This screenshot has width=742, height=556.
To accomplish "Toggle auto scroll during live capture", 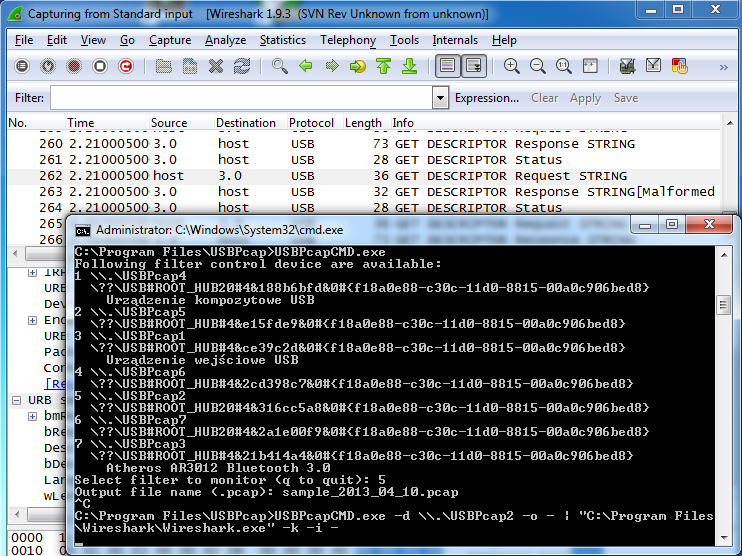I will (473, 66).
